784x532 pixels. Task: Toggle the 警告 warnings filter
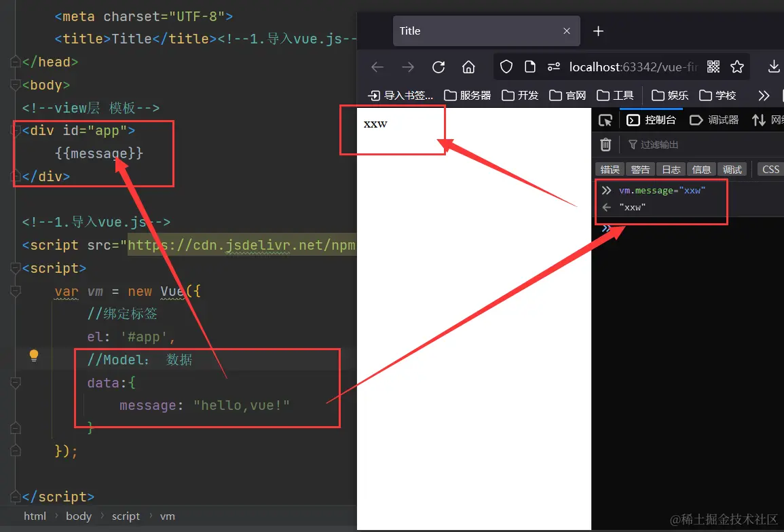[641, 170]
